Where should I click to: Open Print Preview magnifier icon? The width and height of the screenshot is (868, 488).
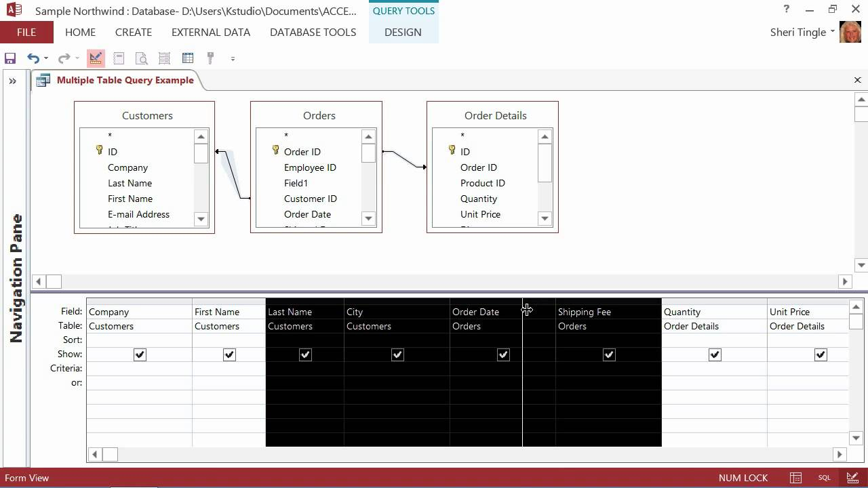(141, 58)
